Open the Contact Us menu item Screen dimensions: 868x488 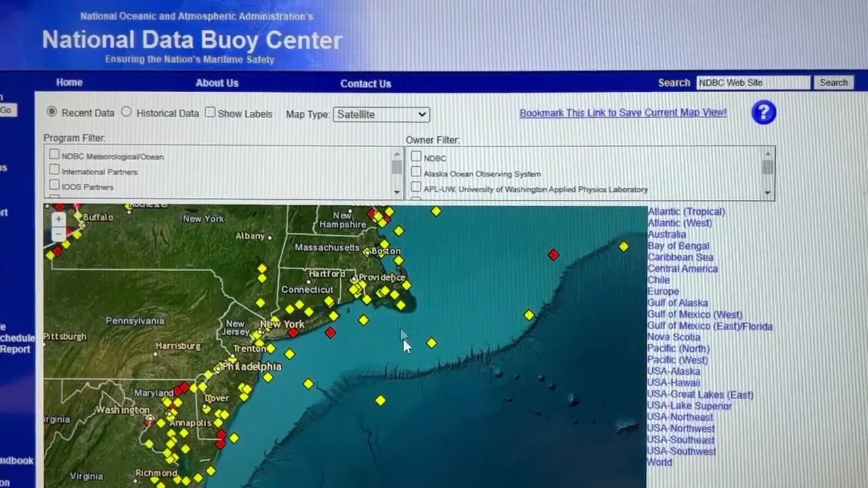(x=366, y=84)
